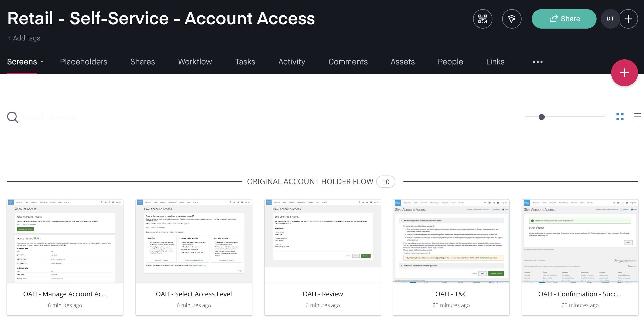Click the section count badge 10
The height and width of the screenshot is (323, 644).
click(x=386, y=182)
